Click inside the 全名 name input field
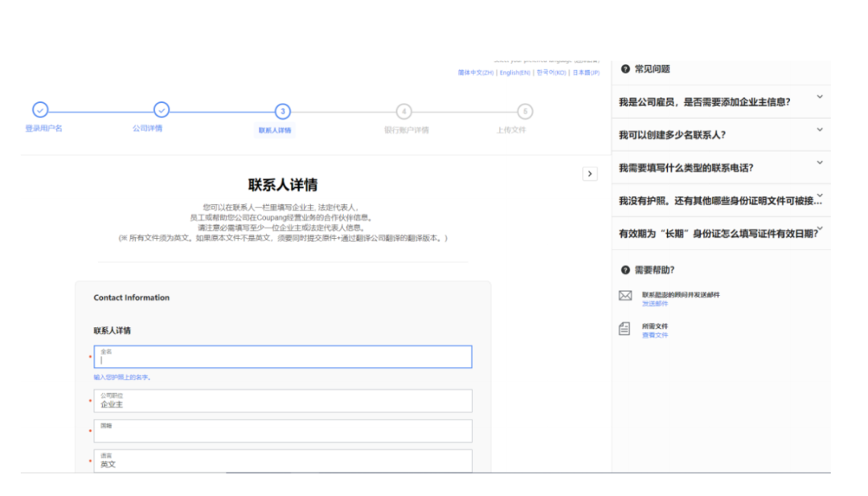 tap(281, 358)
